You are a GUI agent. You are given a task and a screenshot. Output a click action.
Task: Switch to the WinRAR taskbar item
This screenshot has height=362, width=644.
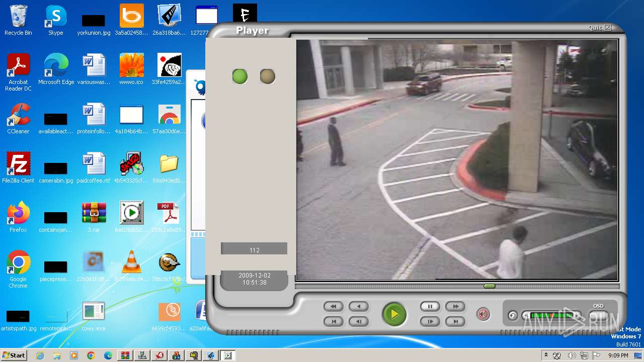(125, 355)
